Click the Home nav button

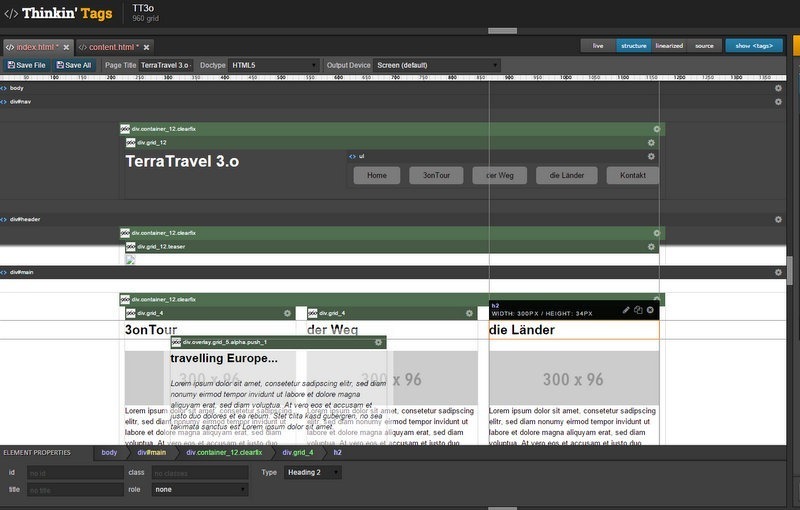pyautogui.click(x=377, y=175)
